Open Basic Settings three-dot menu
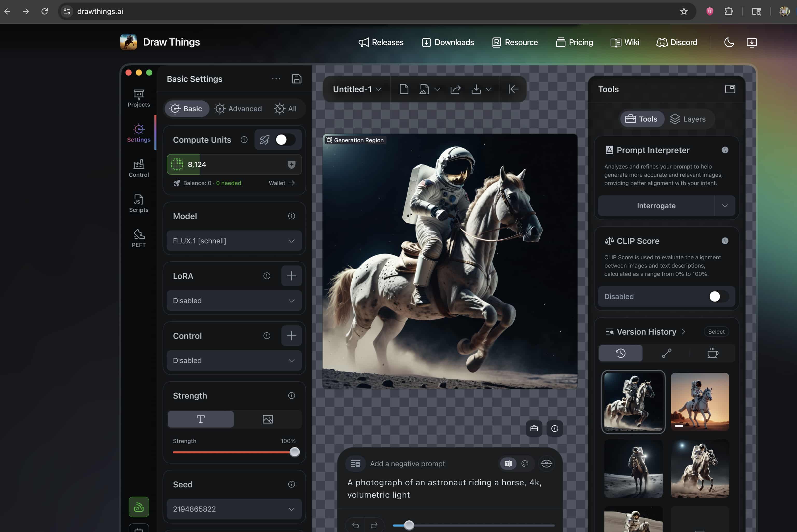The width and height of the screenshot is (797, 532). 276,79
